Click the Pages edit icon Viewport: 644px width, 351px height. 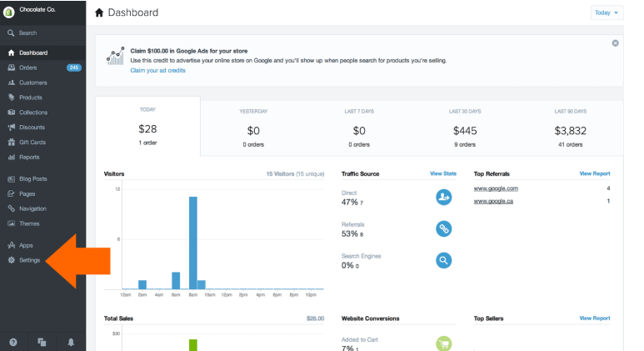11,193
